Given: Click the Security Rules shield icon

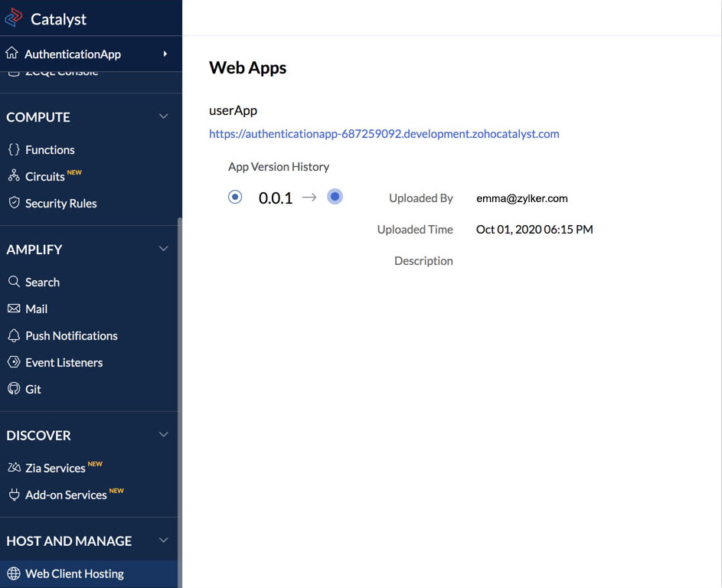Looking at the screenshot, I should (13, 203).
